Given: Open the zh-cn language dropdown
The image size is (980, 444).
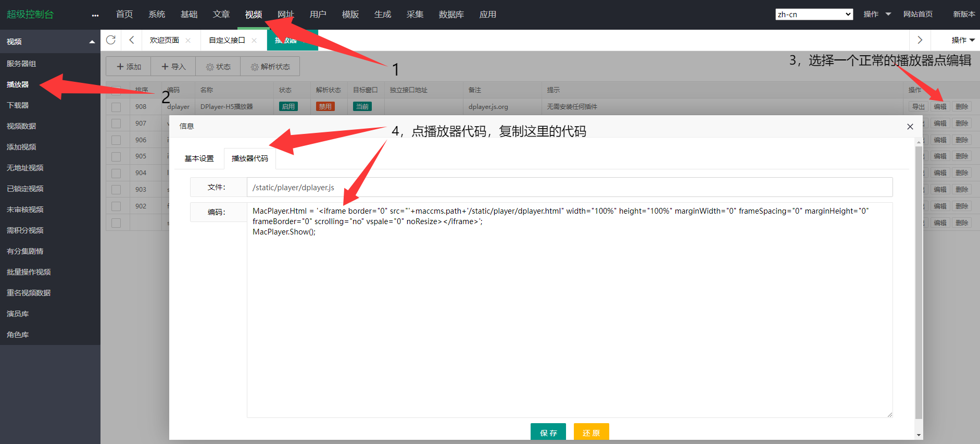Looking at the screenshot, I should [x=814, y=15].
